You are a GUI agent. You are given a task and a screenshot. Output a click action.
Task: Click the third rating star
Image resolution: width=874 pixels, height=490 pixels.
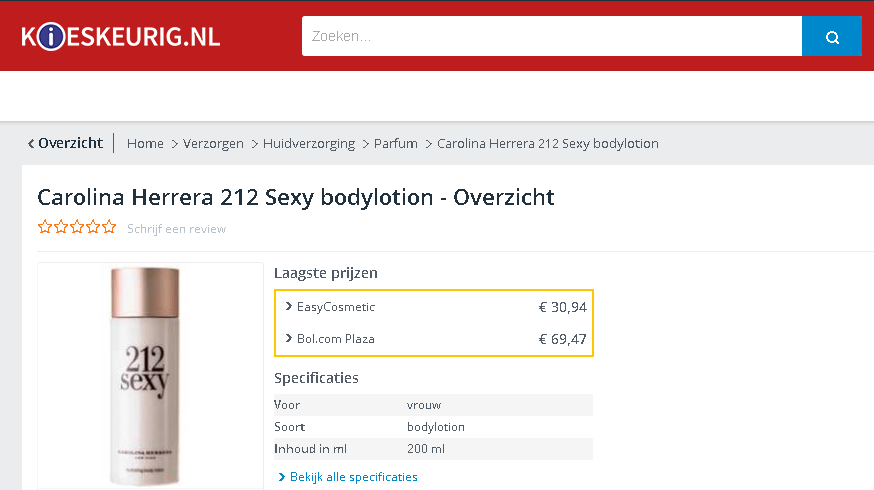77,227
